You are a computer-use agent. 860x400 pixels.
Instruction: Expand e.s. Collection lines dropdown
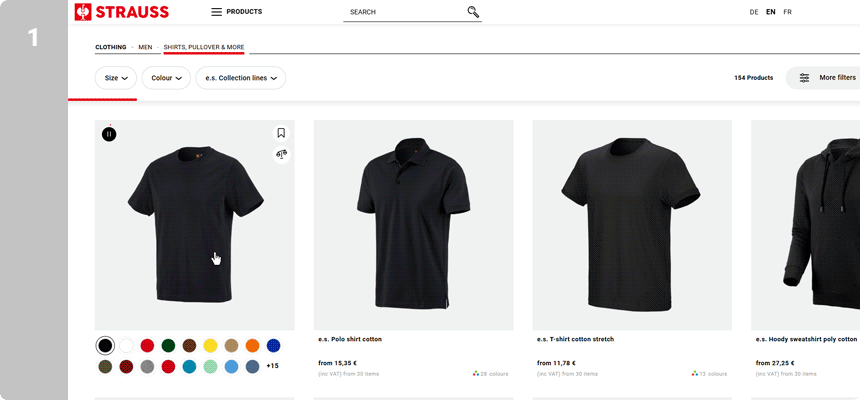240,78
